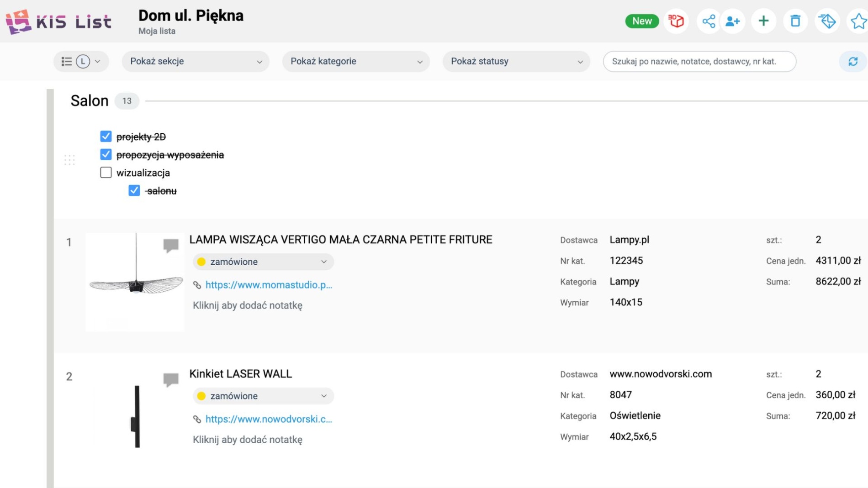The width and height of the screenshot is (868, 488).
Task: Click the refresh icon beside search
Action: 852,62
